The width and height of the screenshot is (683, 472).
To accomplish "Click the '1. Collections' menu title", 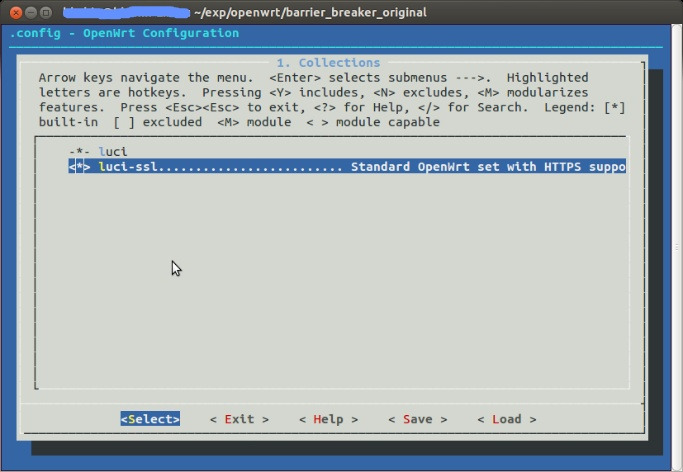I will 328,63.
